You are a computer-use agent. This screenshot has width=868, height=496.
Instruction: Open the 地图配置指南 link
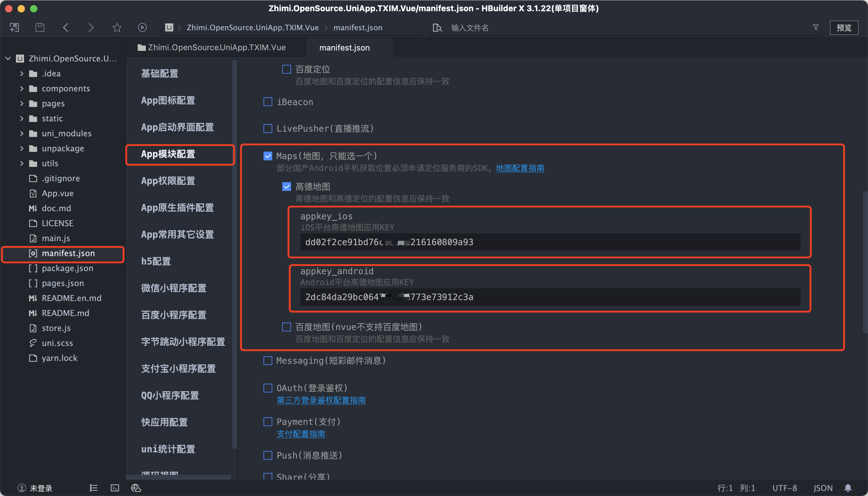(x=520, y=168)
